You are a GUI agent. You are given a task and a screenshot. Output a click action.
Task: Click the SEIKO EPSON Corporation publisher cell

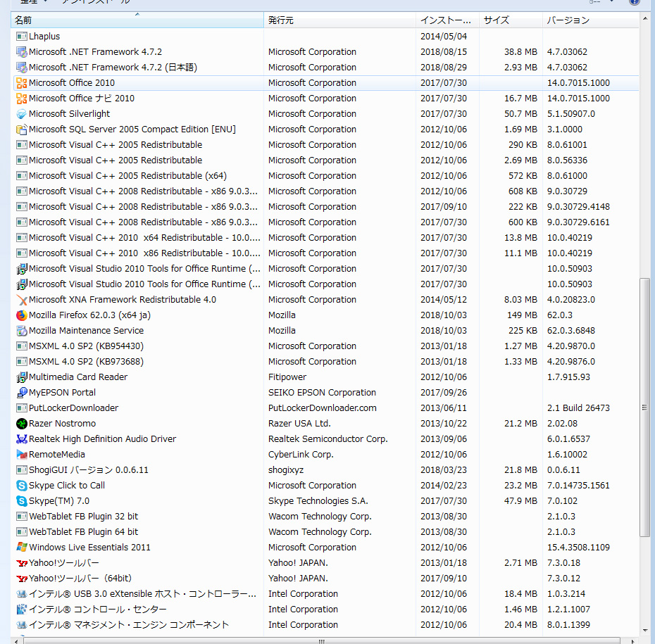point(322,392)
